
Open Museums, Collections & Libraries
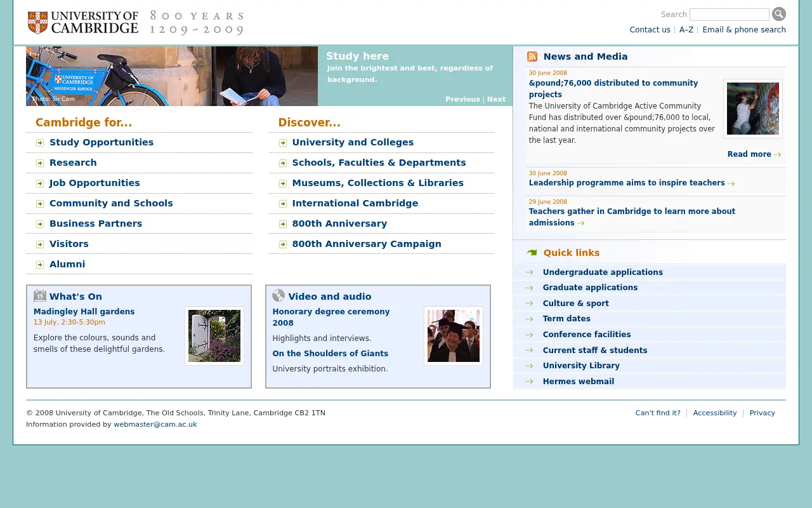[377, 183]
